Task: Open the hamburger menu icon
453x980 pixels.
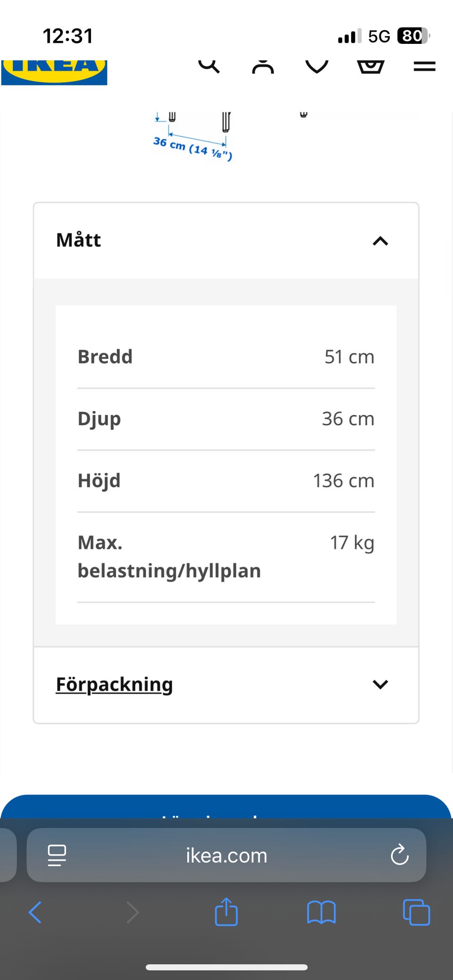Action: point(424,66)
